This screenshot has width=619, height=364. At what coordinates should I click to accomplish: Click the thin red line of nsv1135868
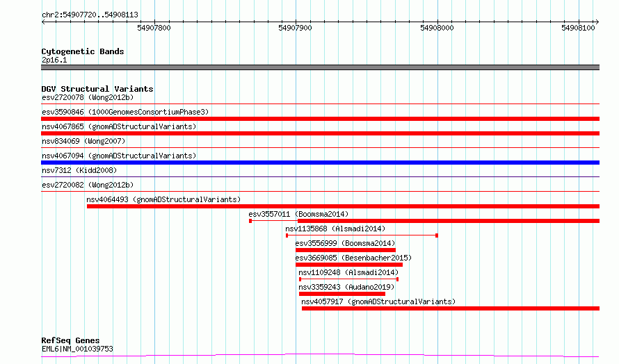(x=362, y=235)
